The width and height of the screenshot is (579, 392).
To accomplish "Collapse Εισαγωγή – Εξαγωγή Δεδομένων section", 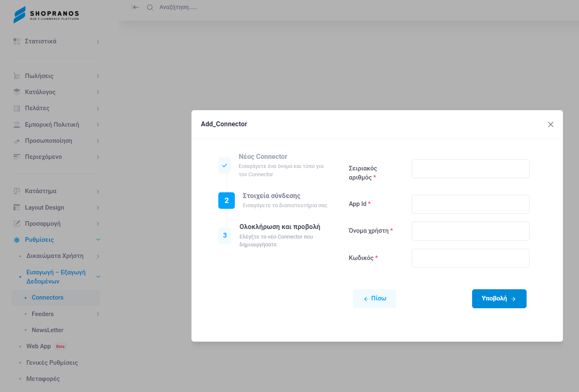I will click(98, 276).
